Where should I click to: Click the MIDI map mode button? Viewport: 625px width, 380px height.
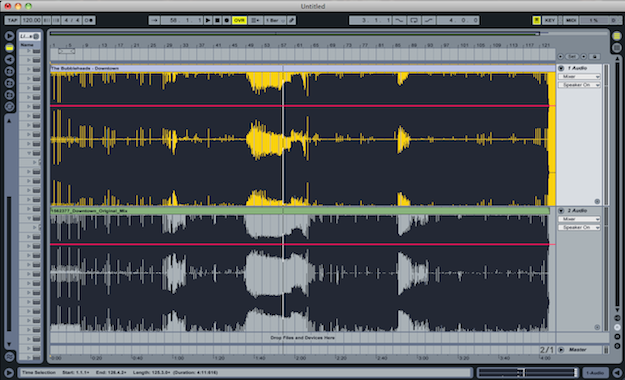click(571, 20)
